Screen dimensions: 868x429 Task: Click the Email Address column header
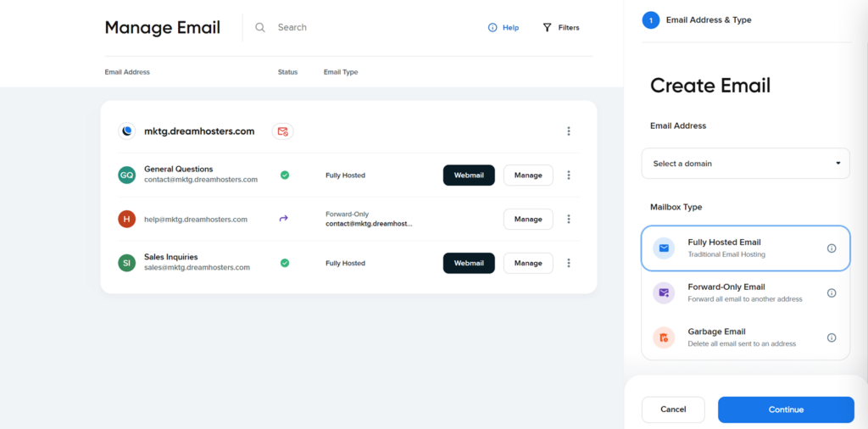coord(127,72)
